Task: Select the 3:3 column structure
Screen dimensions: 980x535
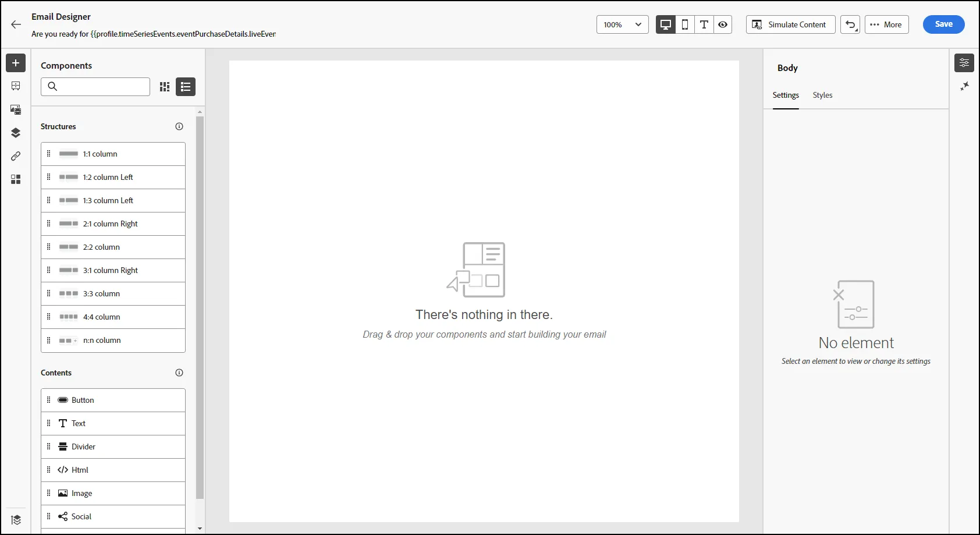Action: [x=113, y=294]
